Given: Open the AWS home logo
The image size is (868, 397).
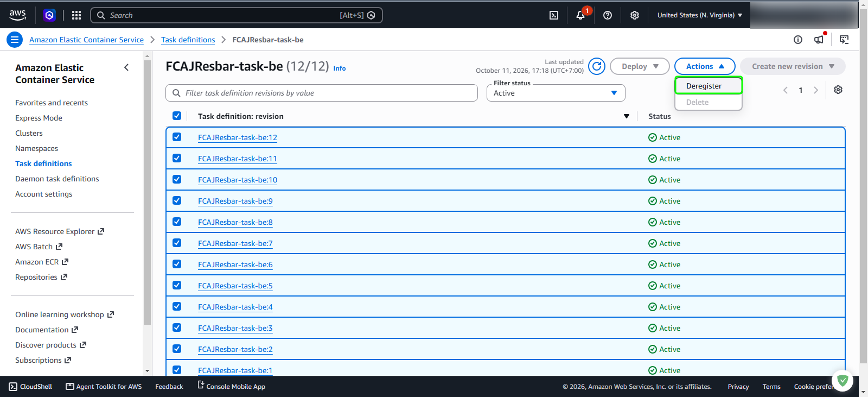Looking at the screenshot, I should [17, 15].
